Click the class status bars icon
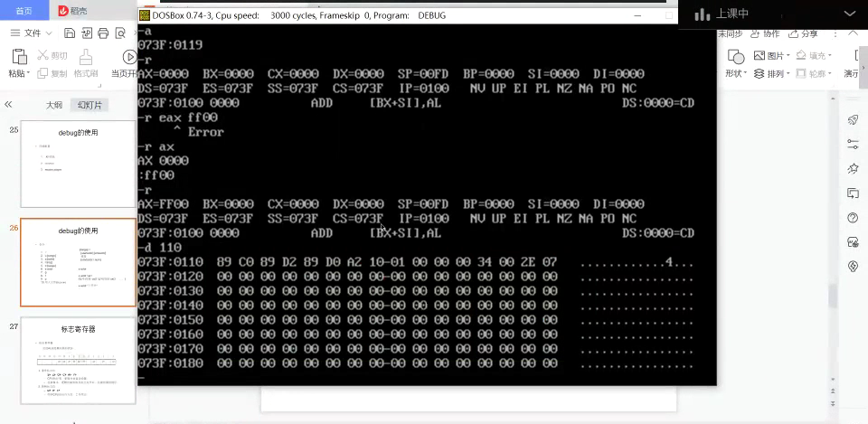The height and width of the screenshot is (424, 868). coord(702,14)
